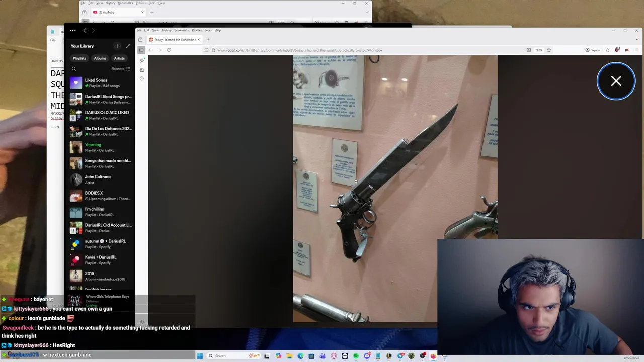644x362 pixels.
Task: Switch to Spotify from the taskbar
Action: 356,356
